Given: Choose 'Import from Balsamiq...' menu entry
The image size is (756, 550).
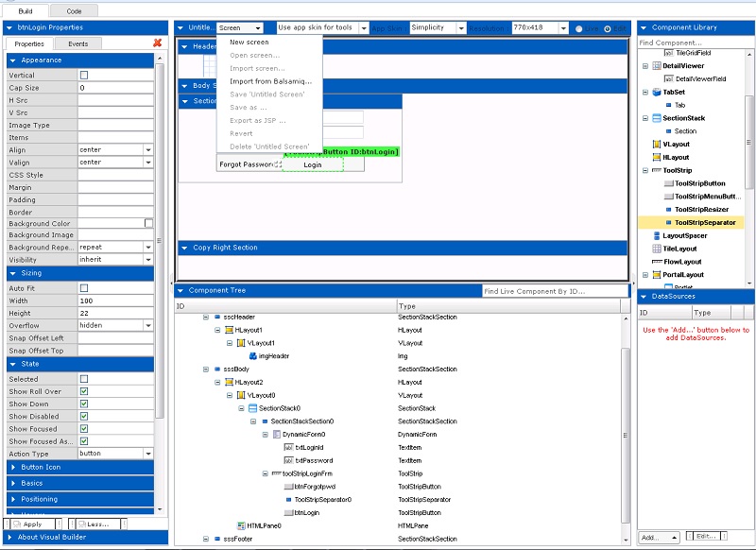Looking at the screenshot, I should (270, 81).
